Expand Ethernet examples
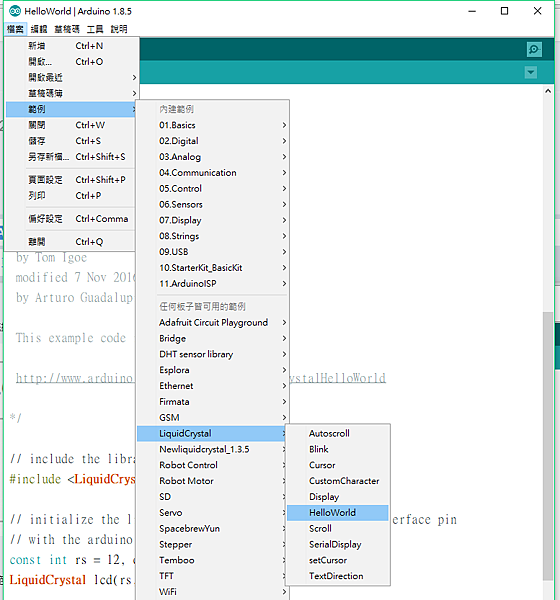 (212, 386)
